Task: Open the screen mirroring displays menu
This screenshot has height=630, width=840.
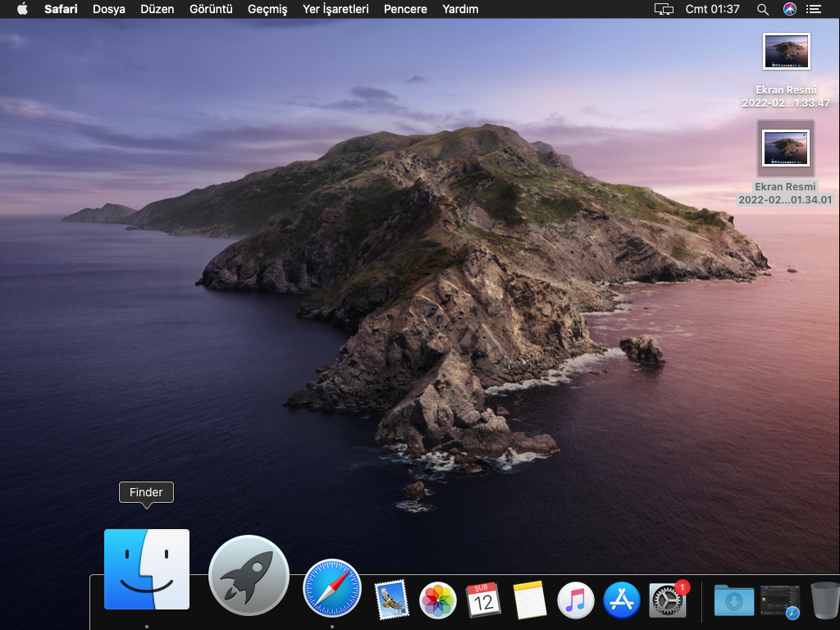Action: pos(664,9)
